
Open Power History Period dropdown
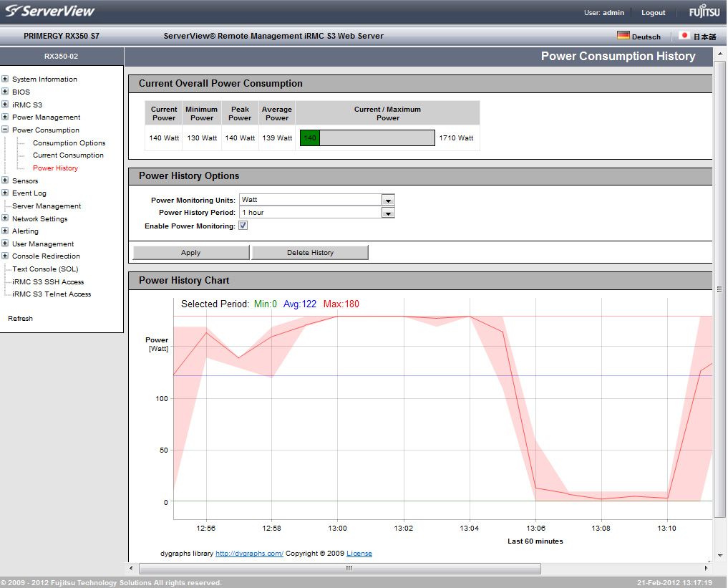click(316, 212)
